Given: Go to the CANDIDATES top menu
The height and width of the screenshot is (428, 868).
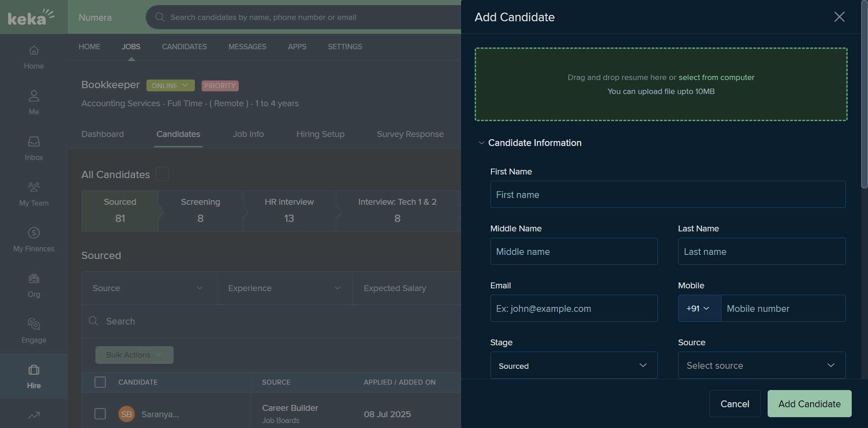Looking at the screenshot, I should tap(184, 47).
